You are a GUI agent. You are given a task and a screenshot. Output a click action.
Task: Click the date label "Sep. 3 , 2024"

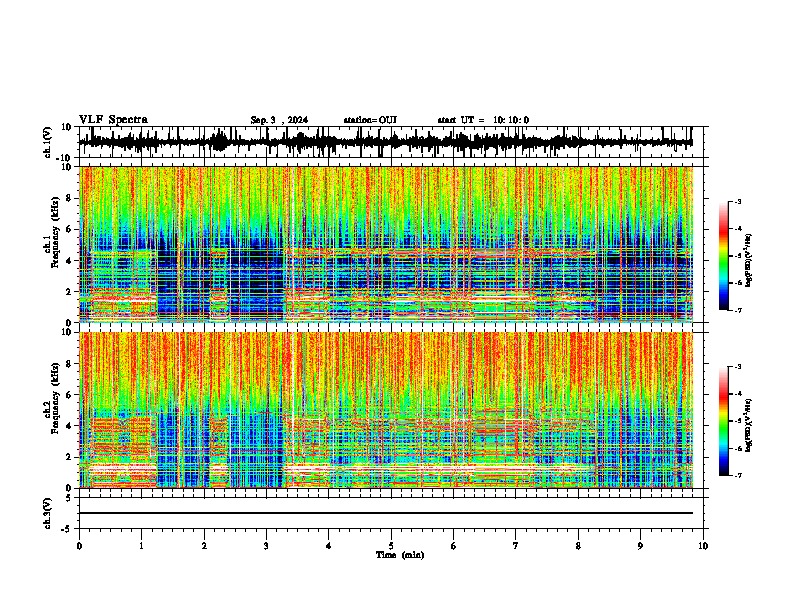[279, 120]
